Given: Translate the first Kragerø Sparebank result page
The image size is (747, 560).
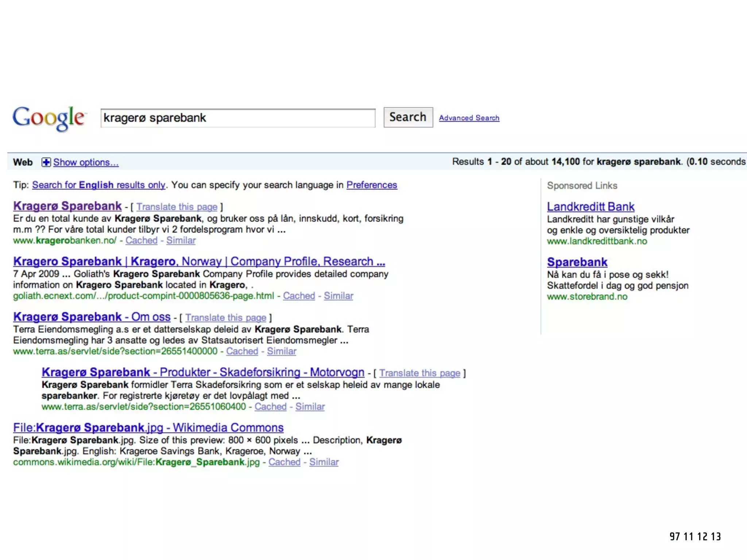Looking at the screenshot, I should tap(177, 207).
